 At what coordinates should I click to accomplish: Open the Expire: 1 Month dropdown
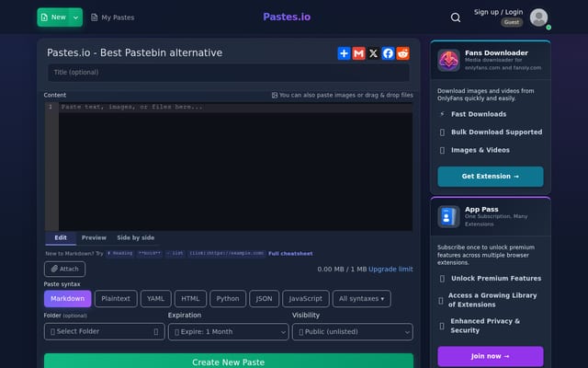coord(229,332)
